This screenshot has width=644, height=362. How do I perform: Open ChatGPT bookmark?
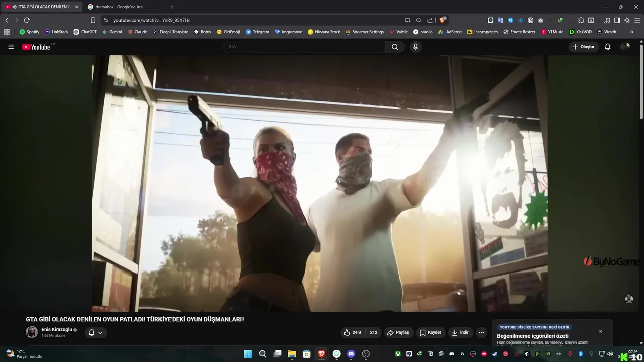[x=85, y=32]
